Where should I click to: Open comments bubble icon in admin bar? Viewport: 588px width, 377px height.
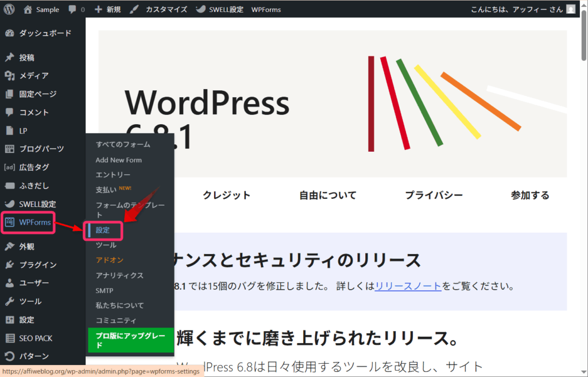coord(72,9)
